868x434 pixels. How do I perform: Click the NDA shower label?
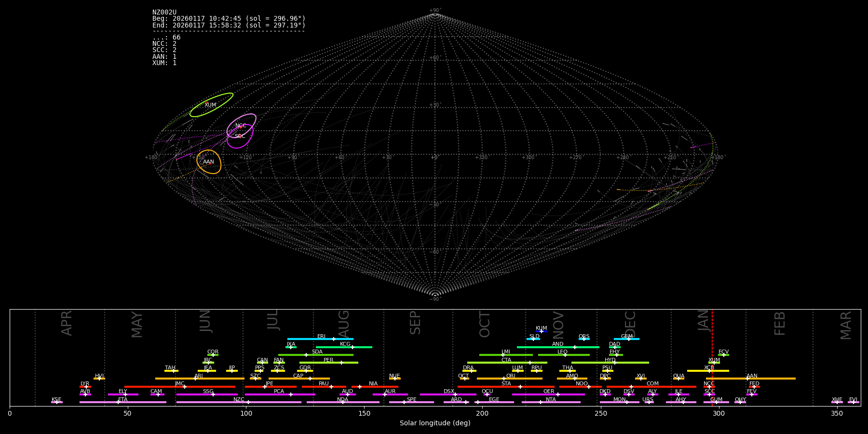(x=342, y=400)
